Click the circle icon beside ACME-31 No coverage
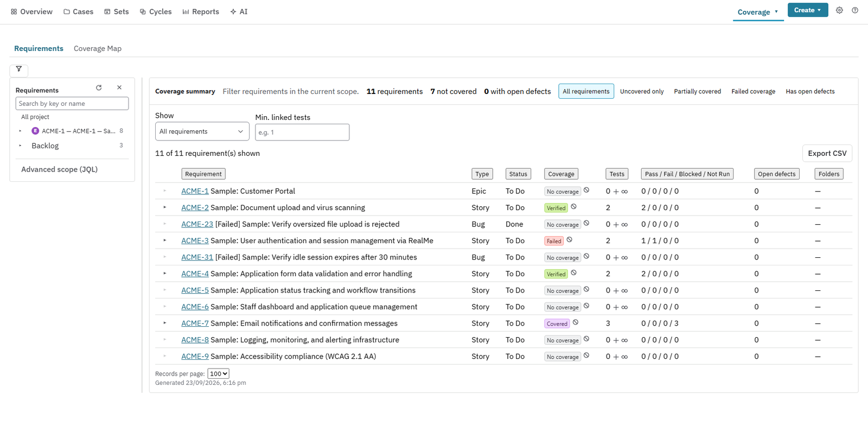Viewport: 868px width, 425px height. (x=586, y=256)
